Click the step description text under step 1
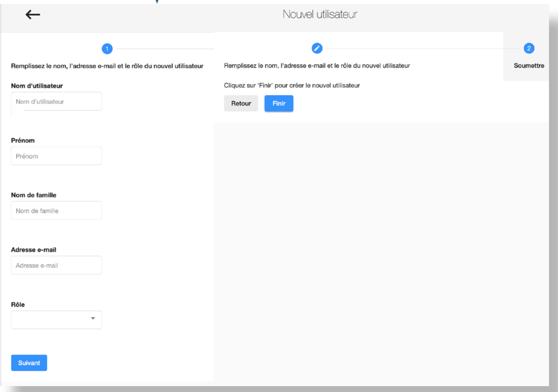 tap(107, 66)
